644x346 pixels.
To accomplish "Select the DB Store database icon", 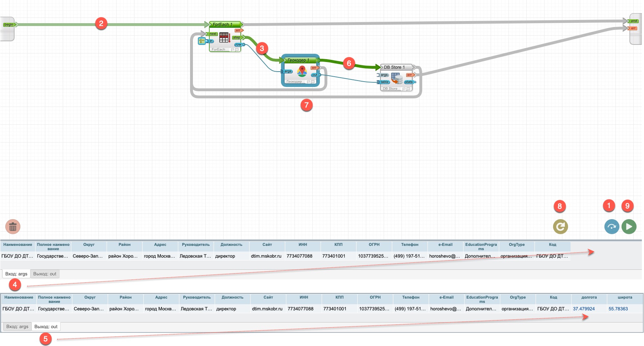I will [397, 78].
